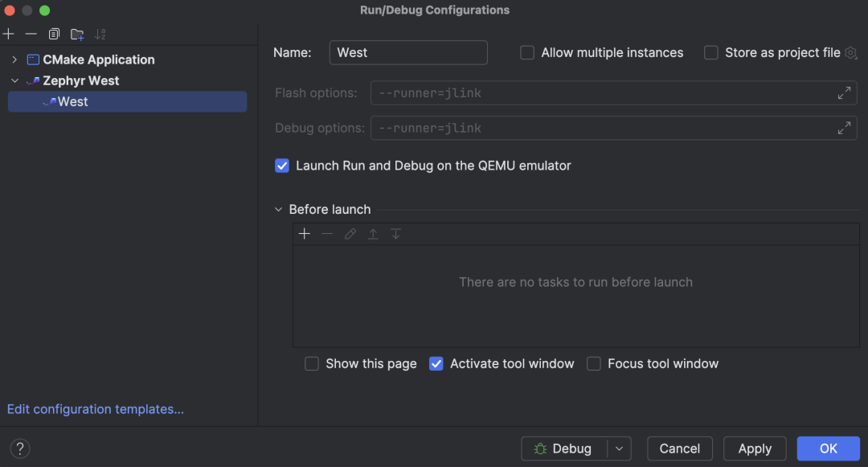Screen dimensions: 868x467
Task: Enable Show this page
Action: (312, 363)
